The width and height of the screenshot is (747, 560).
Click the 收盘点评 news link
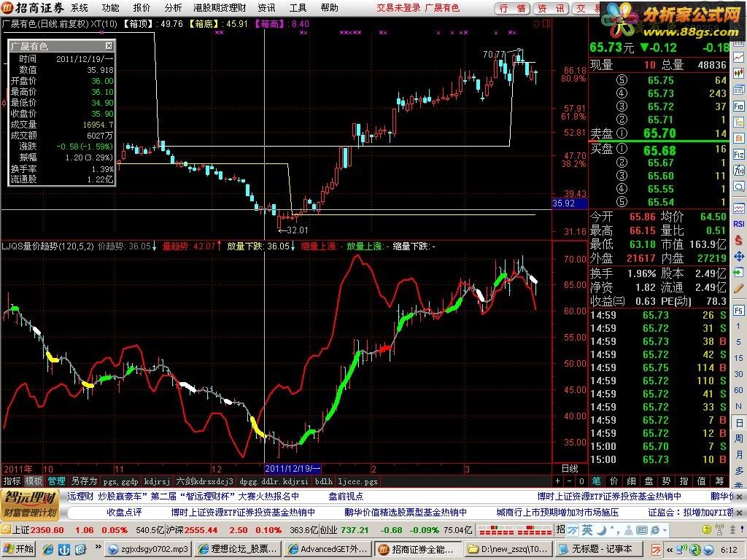pos(124,513)
